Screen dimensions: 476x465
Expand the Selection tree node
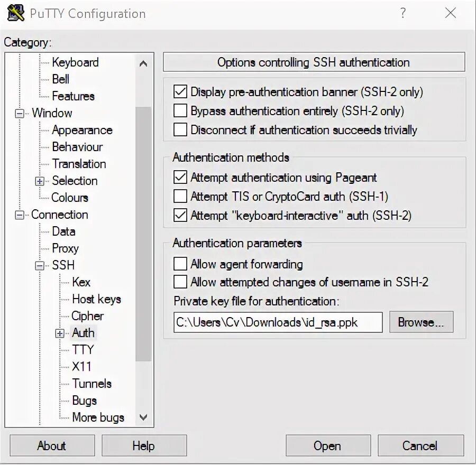pos(40,181)
